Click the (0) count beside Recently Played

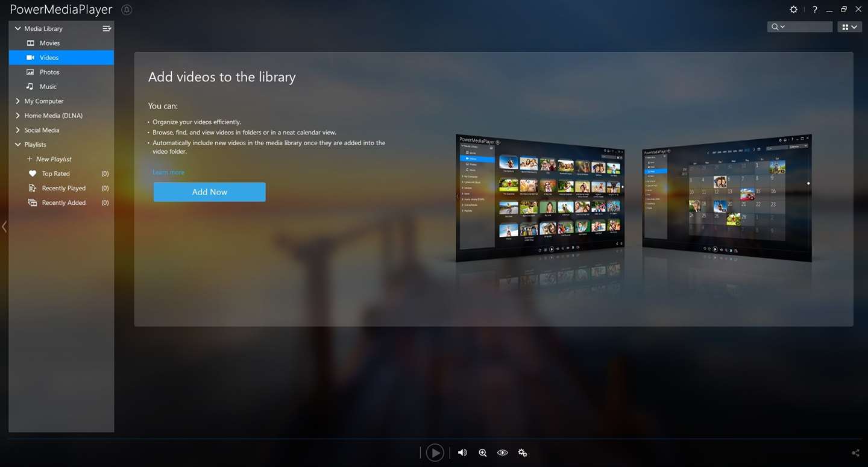[x=105, y=188]
